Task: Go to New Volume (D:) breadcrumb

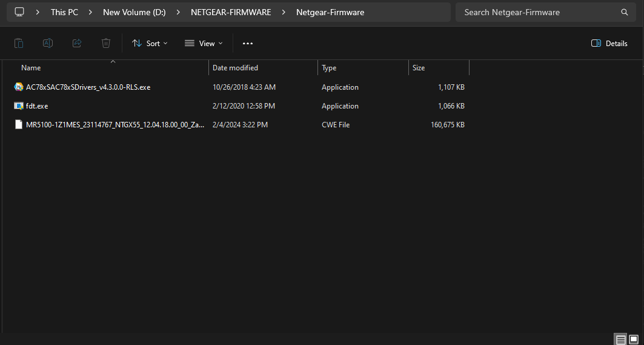Action: click(x=134, y=12)
